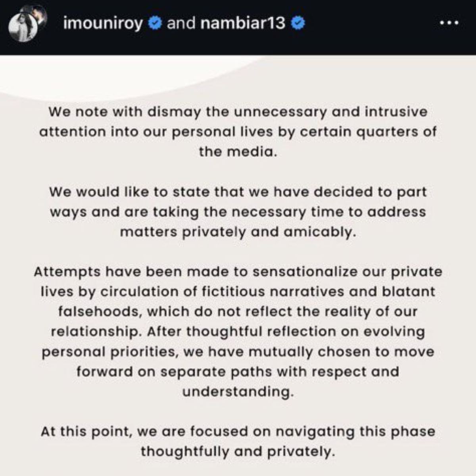The image size is (476, 476).
Task: Click the verified badge beside nambiar13
Action: pyautogui.click(x=298, y=24)
